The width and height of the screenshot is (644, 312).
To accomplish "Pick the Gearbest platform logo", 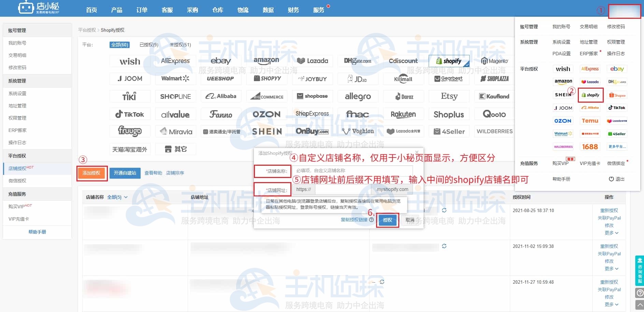I will [449, 79].
